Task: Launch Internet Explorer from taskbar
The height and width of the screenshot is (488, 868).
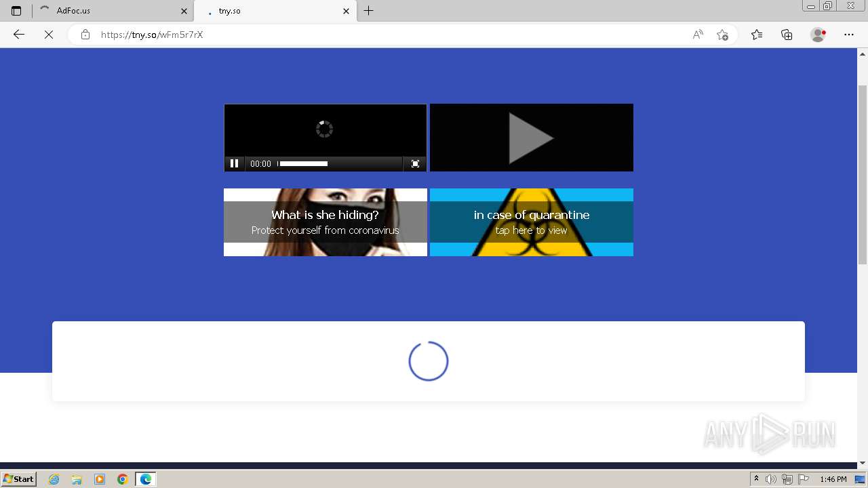Action: point(54,479)
